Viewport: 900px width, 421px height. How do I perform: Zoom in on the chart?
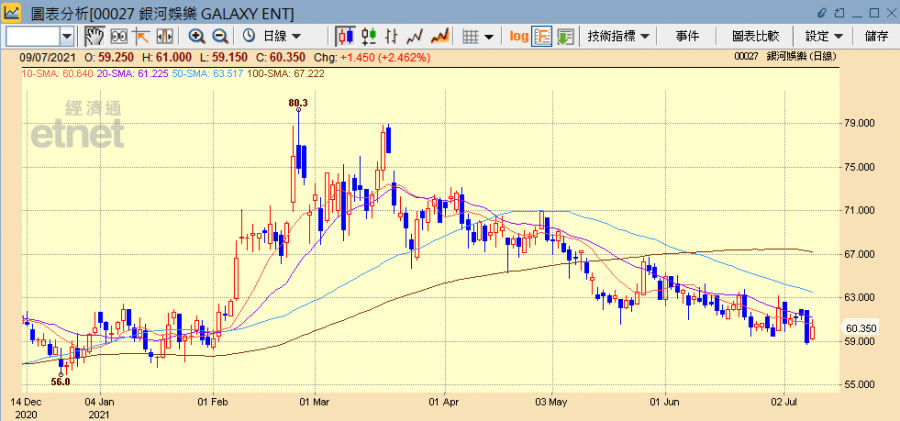[x=197, y=36]
